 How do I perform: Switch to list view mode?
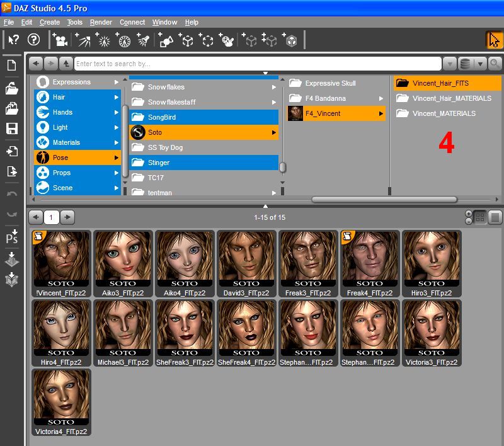pyautogui.click(x=495, y=217)
